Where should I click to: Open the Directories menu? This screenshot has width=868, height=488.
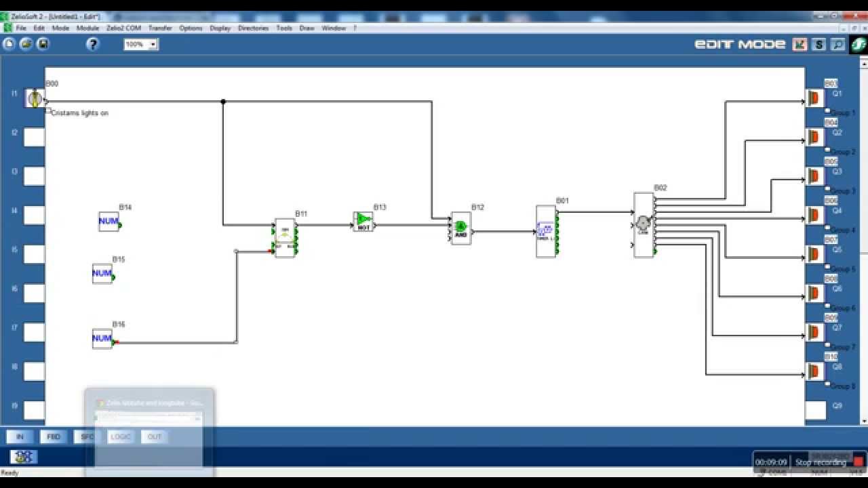click(x=254, y=28)
